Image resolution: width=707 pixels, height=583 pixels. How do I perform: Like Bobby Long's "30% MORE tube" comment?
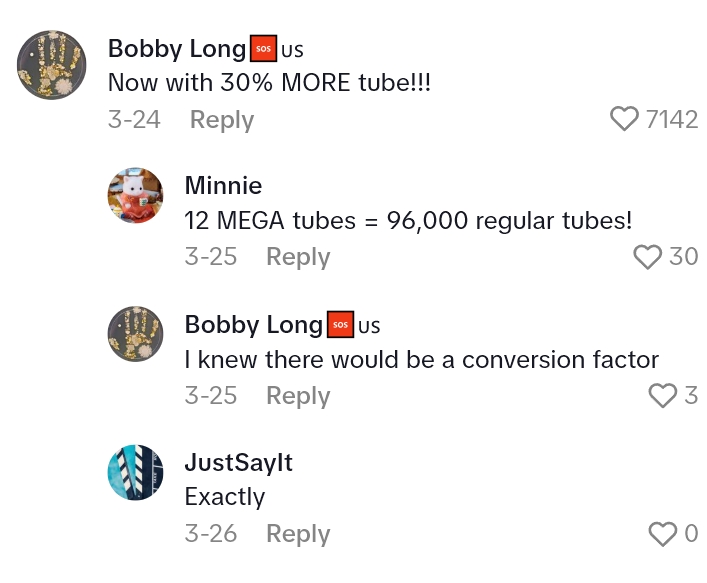[x=624, y=119]
